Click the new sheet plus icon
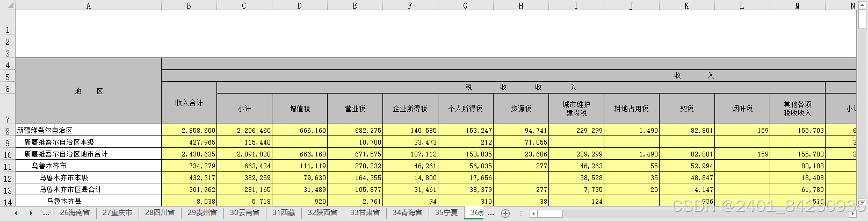 (505, 213)
